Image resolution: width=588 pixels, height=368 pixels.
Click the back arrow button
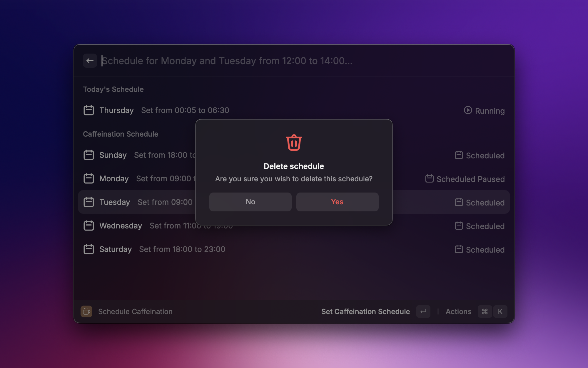pos(90,61)
